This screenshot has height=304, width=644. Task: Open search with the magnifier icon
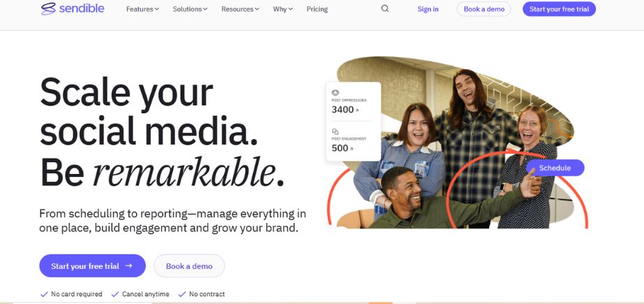(385, 9)
